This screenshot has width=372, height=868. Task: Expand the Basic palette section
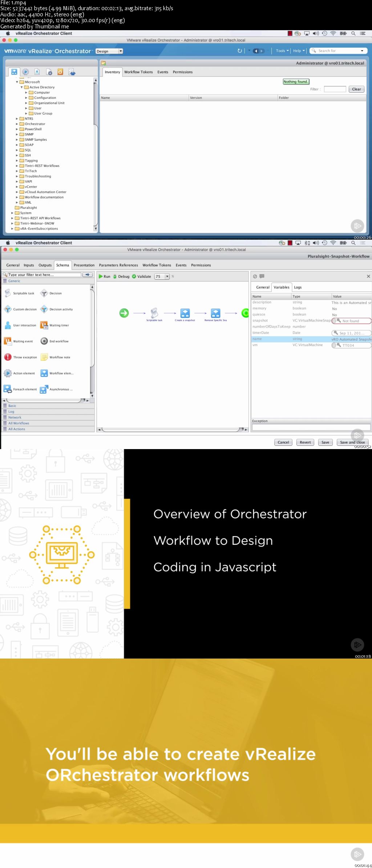pos(49,406)
